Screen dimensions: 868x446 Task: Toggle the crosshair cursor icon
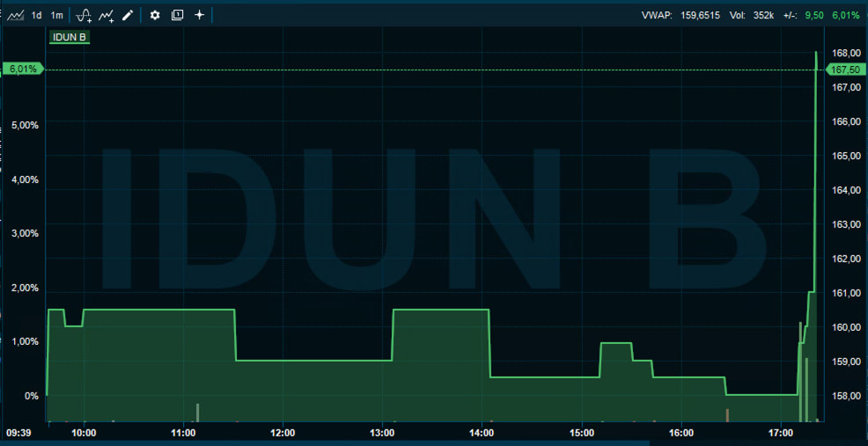point(200,15)
